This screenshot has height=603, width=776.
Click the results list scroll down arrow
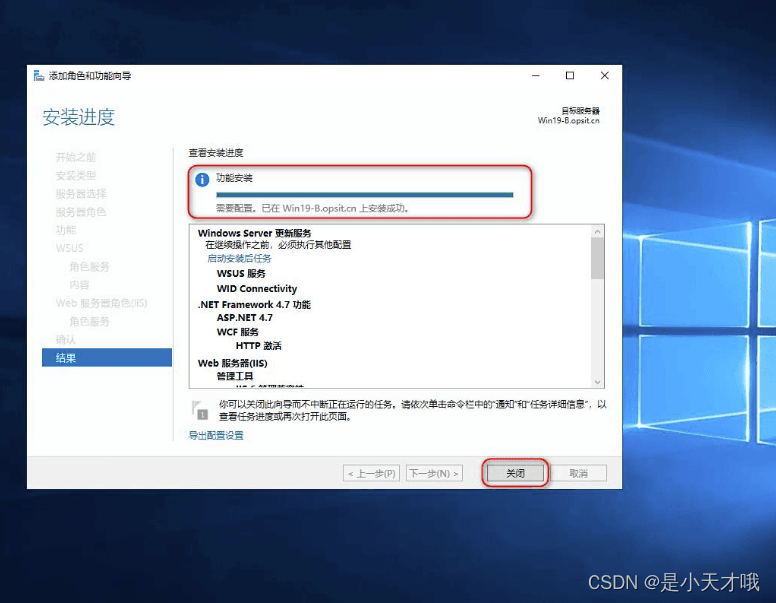tap(597, 382)
